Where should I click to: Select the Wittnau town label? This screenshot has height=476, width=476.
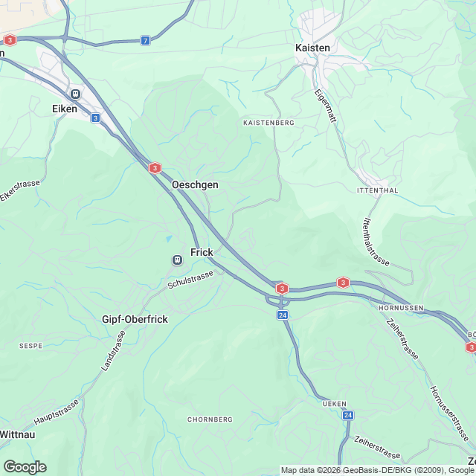tap(18, 434)
